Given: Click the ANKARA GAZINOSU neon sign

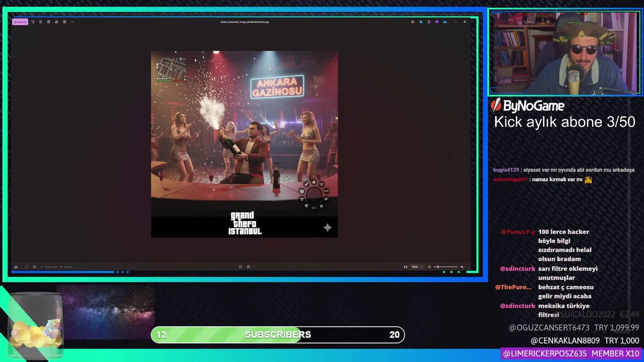Looking at the screenshot, I should tap(277, 86).
